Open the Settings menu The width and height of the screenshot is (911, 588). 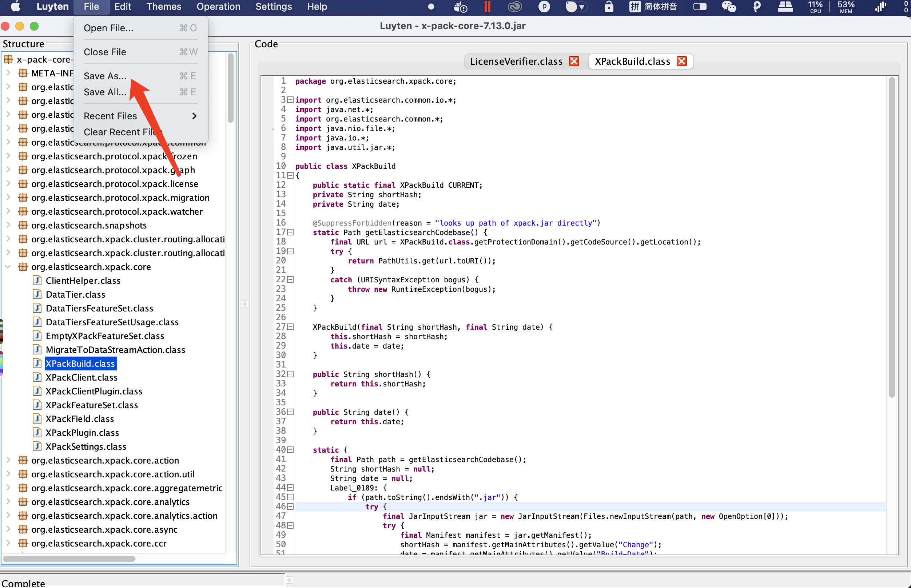tap(273, 7)
